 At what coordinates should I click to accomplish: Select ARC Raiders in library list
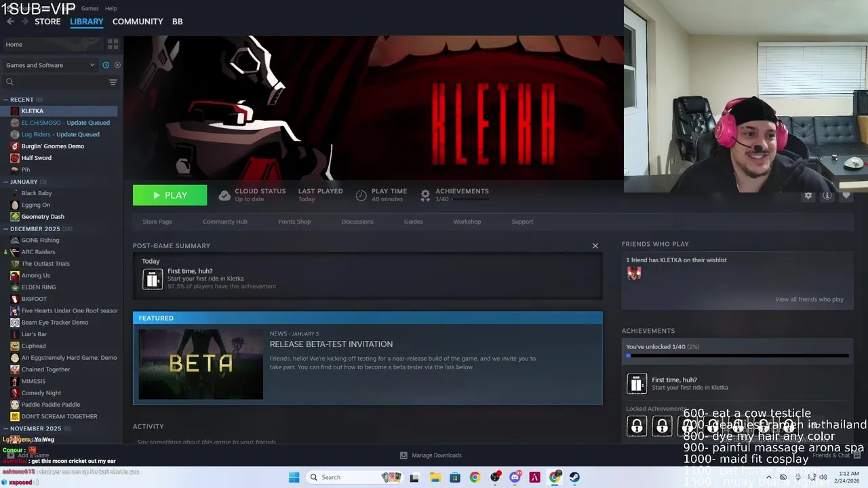pyautogui.click(x=38, y=252)
